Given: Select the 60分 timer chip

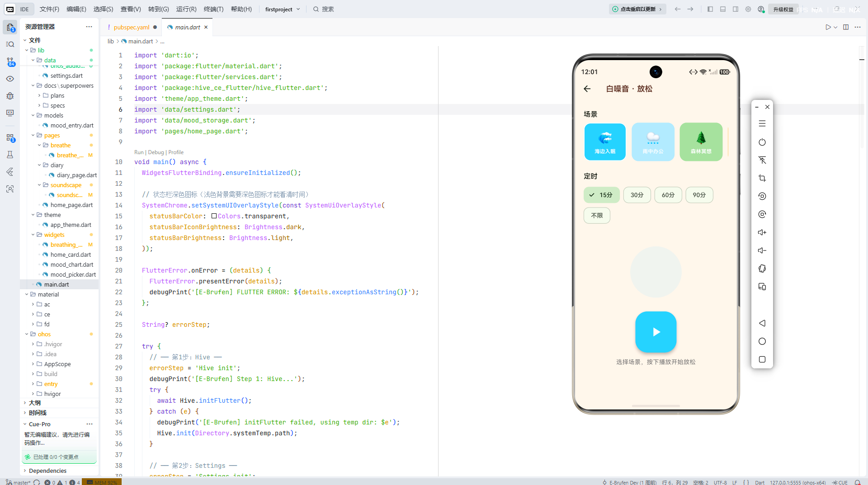Looking at the screenshot, I should point(668,195).
